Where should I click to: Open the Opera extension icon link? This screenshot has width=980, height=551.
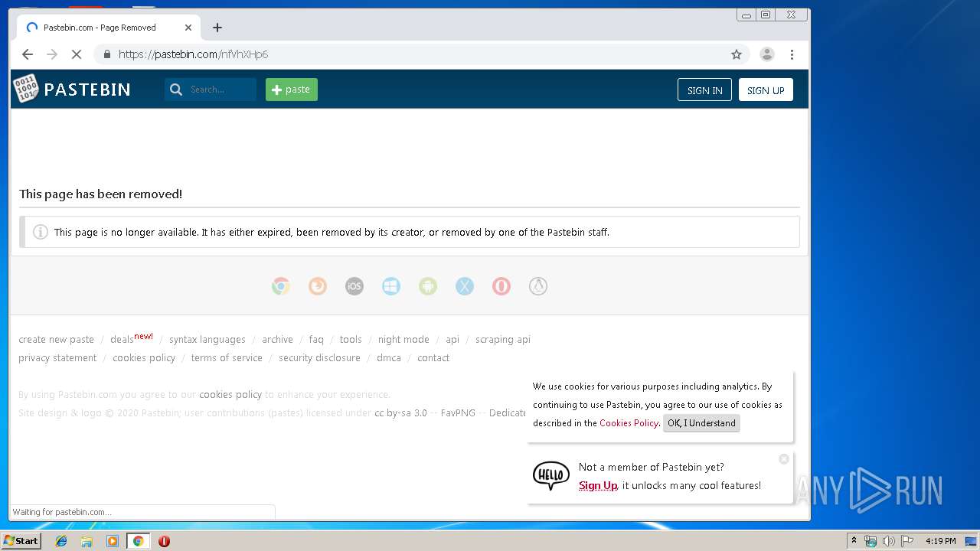(x=501, y=286)
